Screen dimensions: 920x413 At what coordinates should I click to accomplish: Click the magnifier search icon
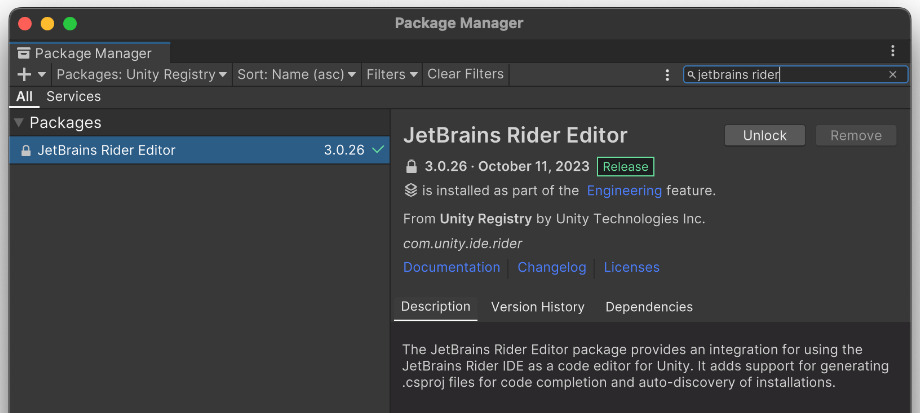click(691, 75)
